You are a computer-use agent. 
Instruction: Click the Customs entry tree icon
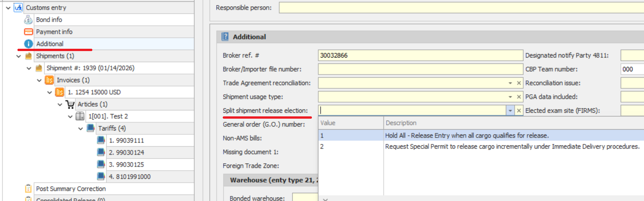18,8
